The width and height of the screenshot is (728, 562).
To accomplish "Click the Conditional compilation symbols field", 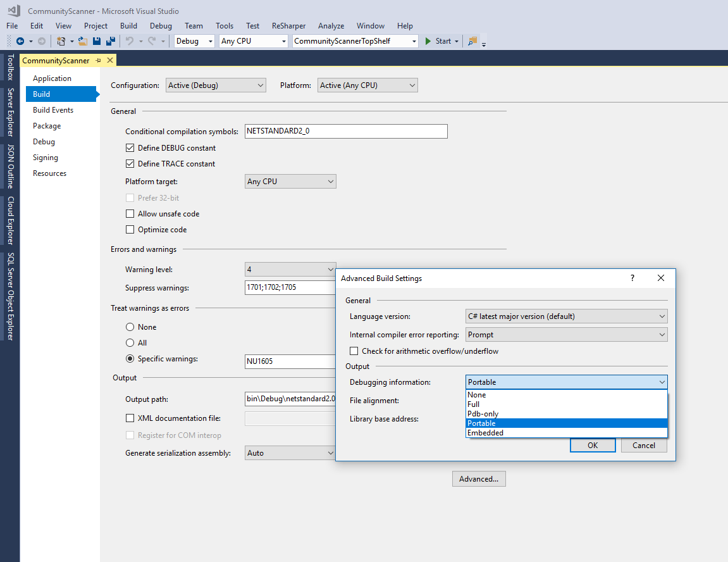I will (347, 132).
